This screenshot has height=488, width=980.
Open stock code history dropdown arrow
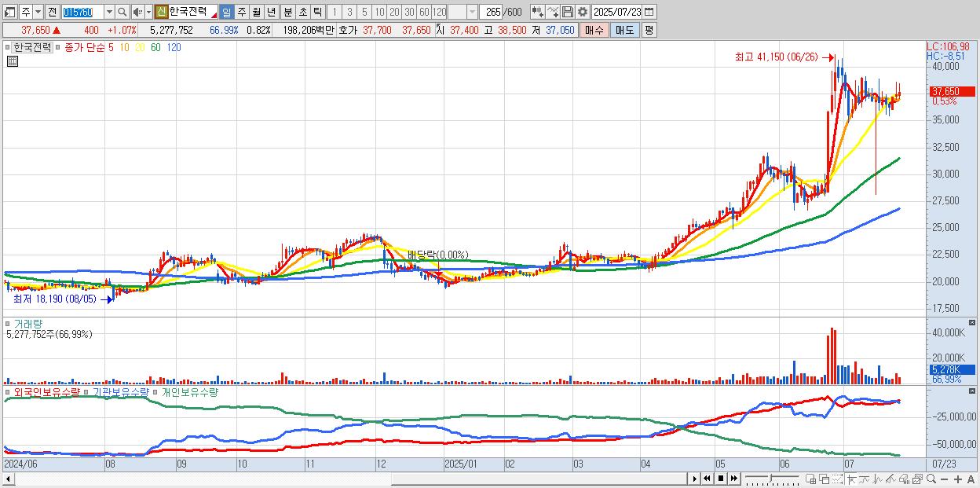click(109, 12)
